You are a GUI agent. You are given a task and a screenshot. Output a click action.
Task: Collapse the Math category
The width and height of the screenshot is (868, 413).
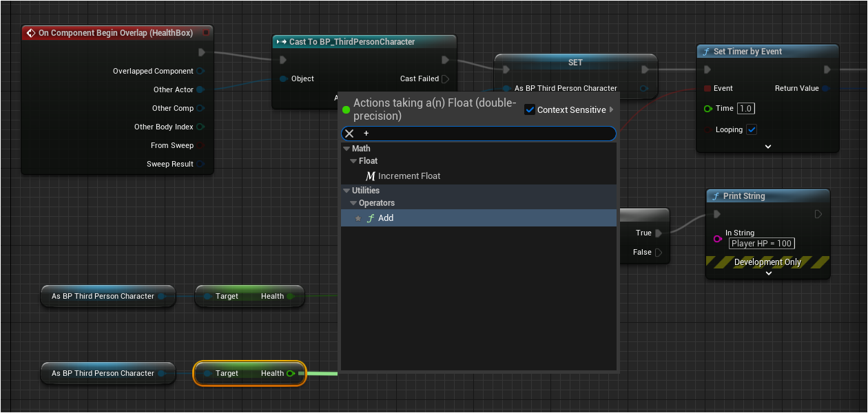pos(347,149)
